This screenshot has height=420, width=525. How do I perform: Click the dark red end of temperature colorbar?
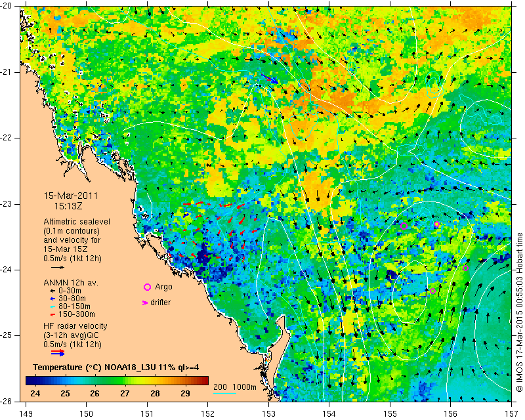[204, 381]
